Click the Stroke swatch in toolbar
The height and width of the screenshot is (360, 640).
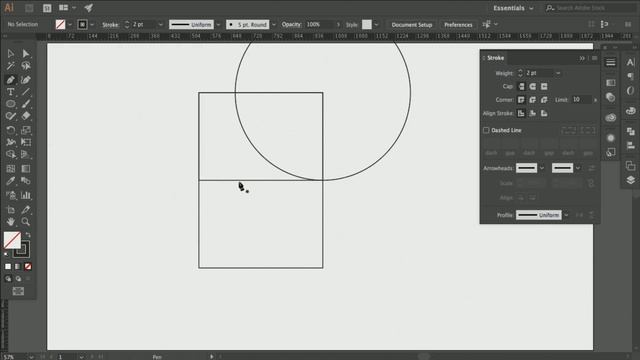coord(21,249)
